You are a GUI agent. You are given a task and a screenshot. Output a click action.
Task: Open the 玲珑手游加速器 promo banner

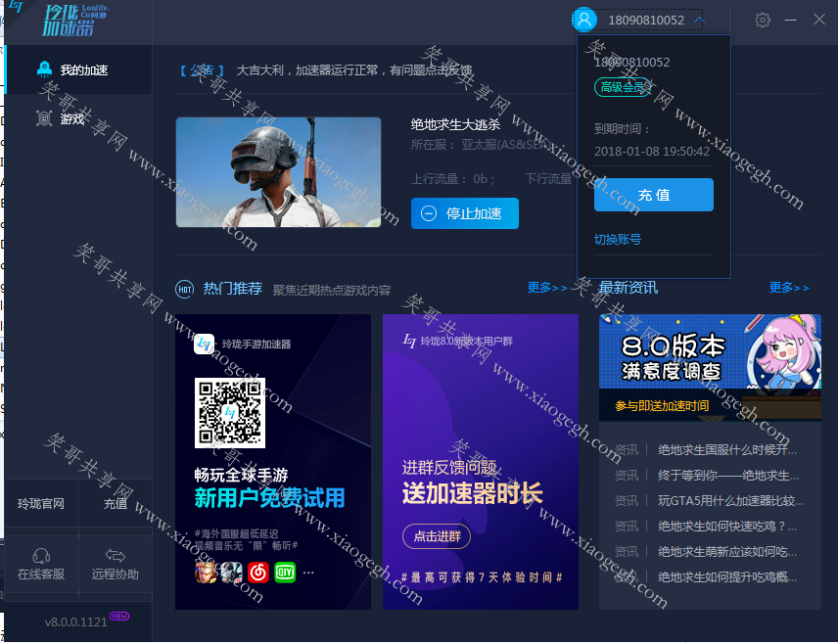click(272, 462)
